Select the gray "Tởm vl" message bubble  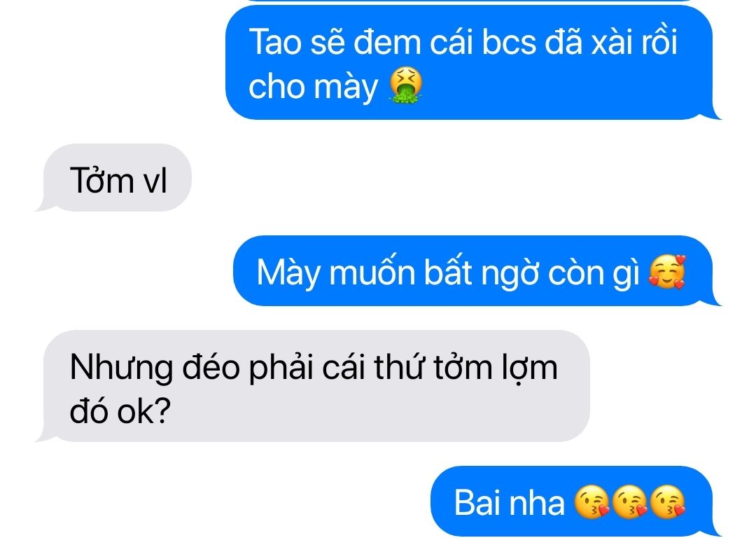(x=117, y=177)
